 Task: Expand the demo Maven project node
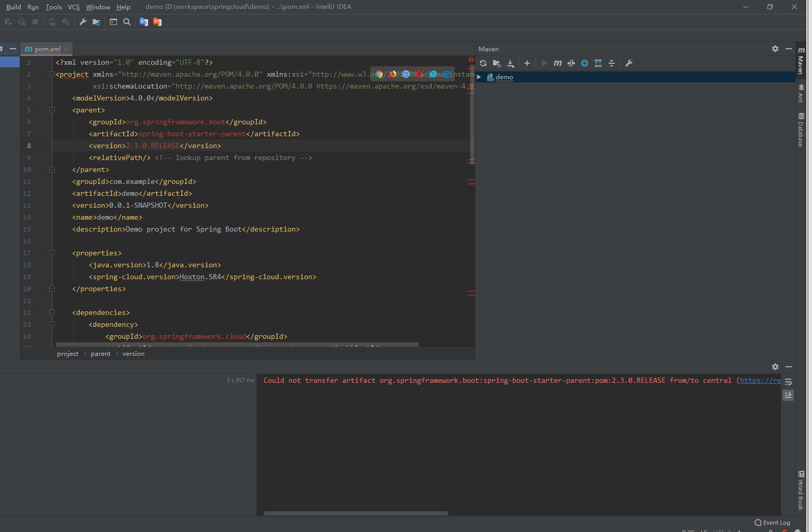click(479, 77)
